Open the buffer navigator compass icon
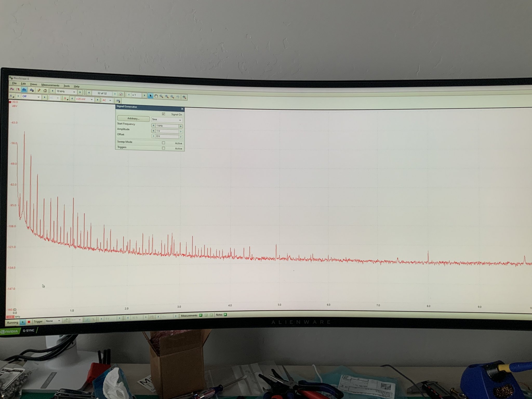Image resolution: width=532 pixels, height=399 pixels. tap(121, 94)
